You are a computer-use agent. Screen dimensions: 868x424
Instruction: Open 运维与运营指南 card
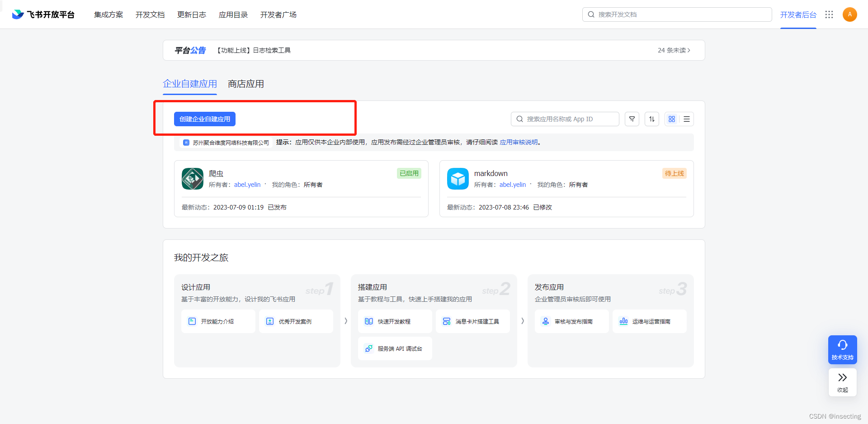649,321
